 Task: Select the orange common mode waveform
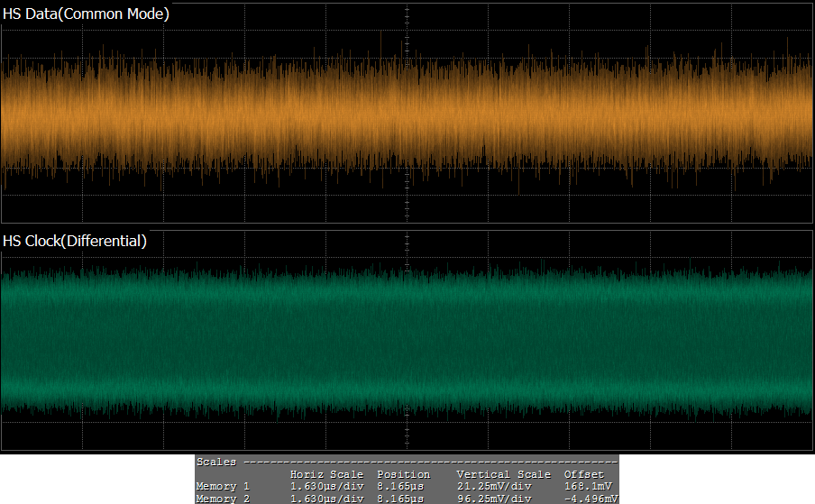tap(270, 113)
